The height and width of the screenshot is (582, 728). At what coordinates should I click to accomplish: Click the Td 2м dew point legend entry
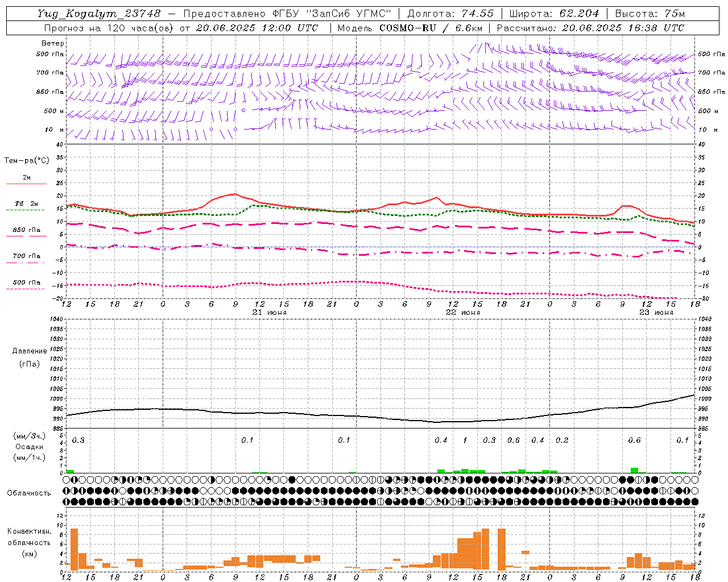pos(27,203)
